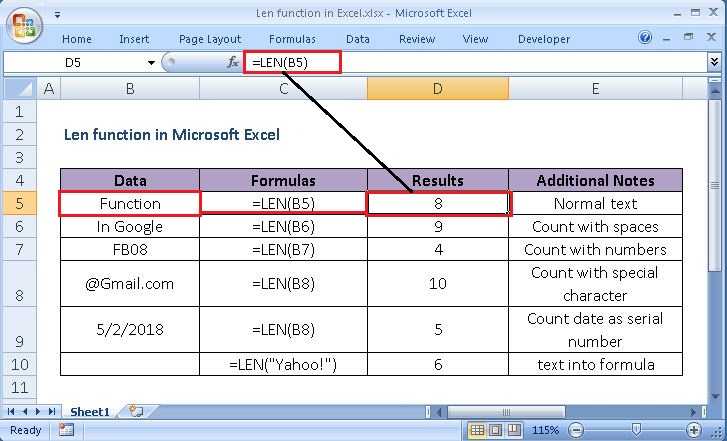Switch to the Formulas tab
The image size is (727, 441).
(x=292, y=39)
